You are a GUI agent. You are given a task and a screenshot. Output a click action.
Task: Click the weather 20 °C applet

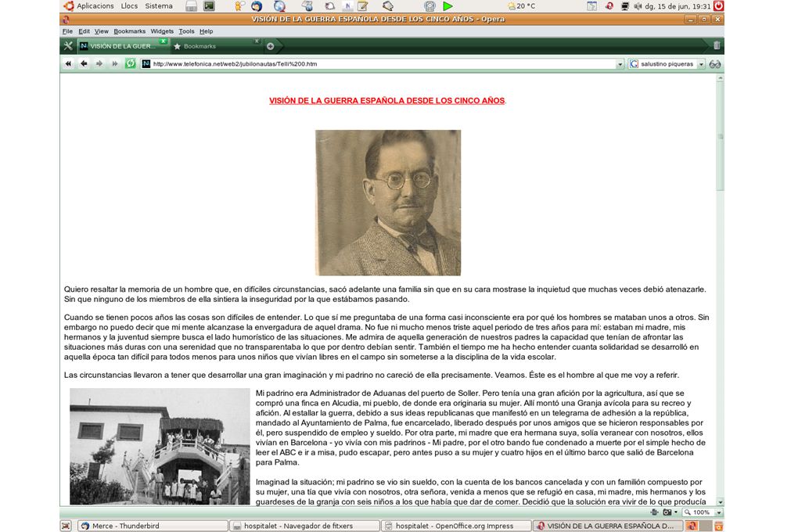click(522, 6)
